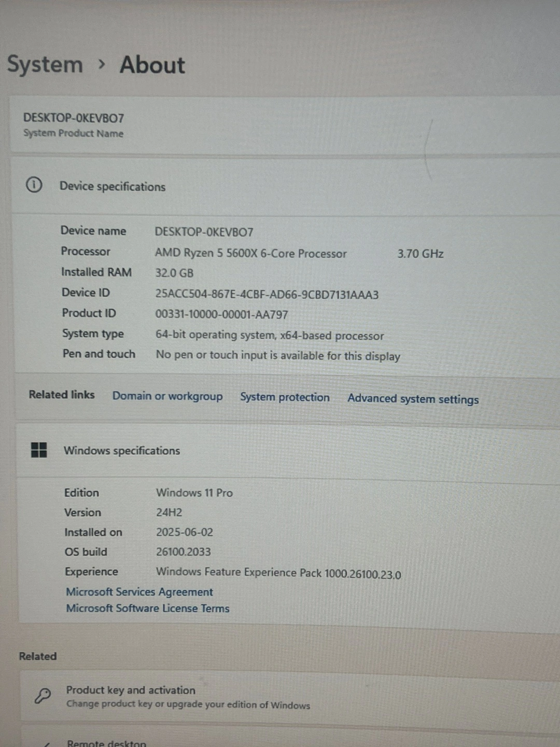Open System protection link
This screenshot has width=560, height=747.
point(285,397)
